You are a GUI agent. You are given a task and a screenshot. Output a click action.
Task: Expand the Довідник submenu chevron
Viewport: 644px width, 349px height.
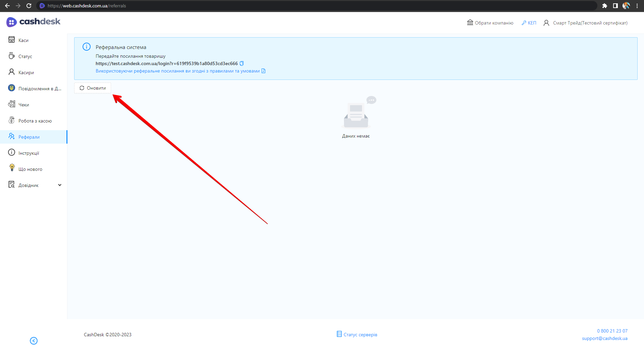[x=60, y=185]
